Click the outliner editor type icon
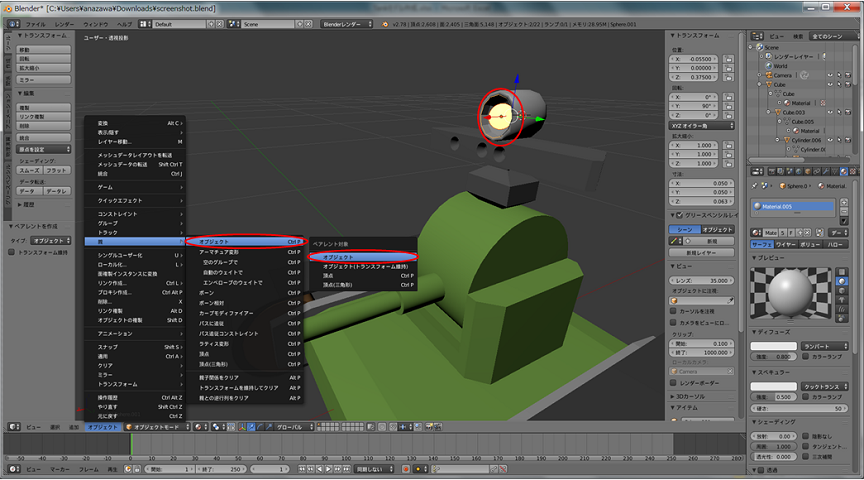 pyautogui.click(x=757, y=36)
